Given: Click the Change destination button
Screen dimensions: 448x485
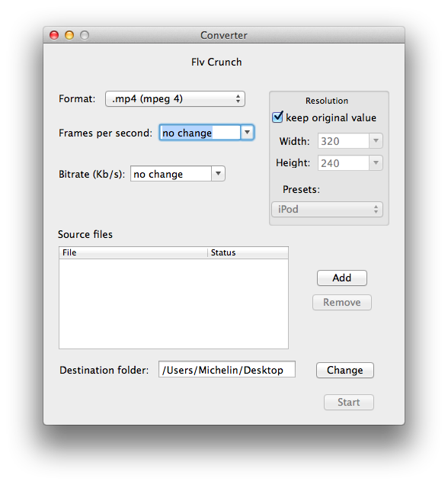Looking at the screenshot, I should click(345, 371).
